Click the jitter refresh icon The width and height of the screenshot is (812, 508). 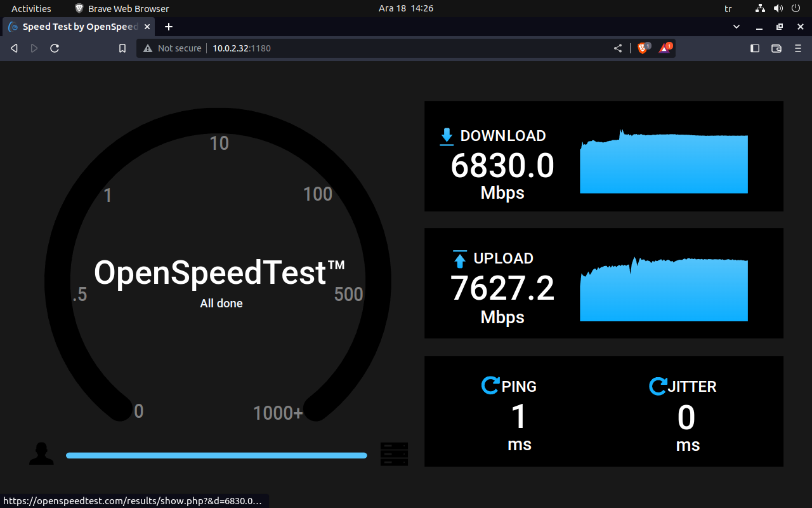click(658, 385)
